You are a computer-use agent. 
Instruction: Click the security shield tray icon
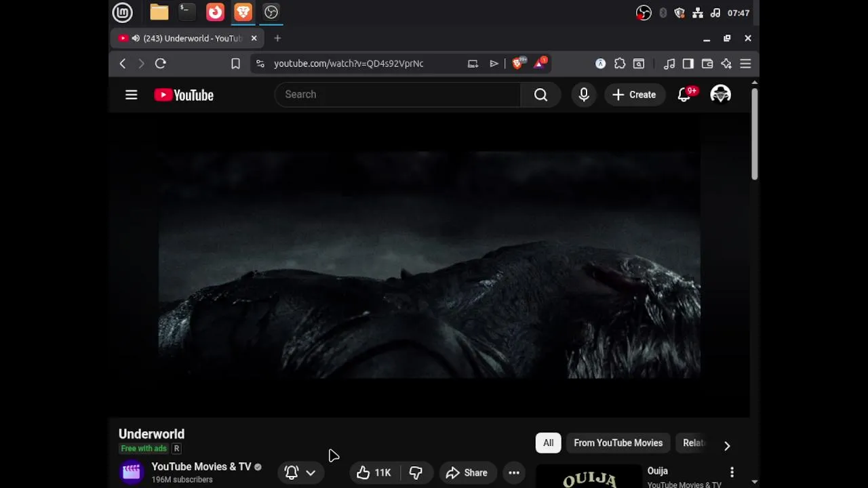pyautogui.click(x=679, y=13)
